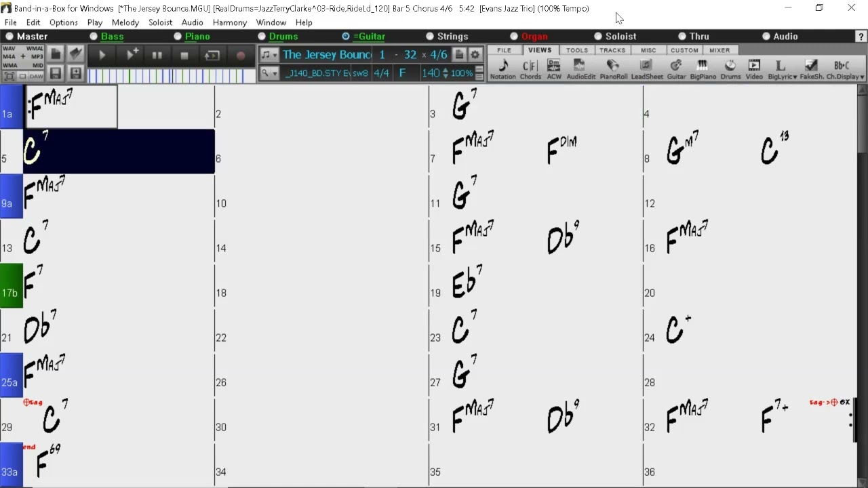
Task: Open the AudioEdit window
Action: point(580,69)
